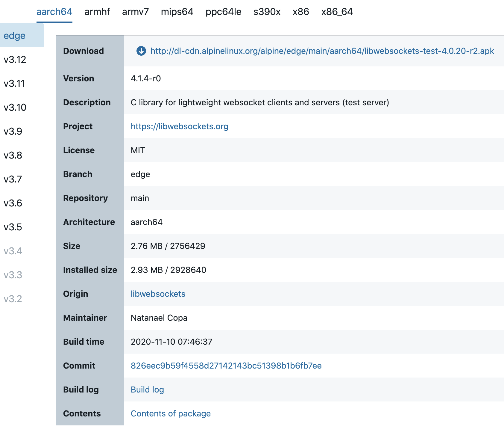Click the MIT license value
504x429 pixels.
(138, 150)
